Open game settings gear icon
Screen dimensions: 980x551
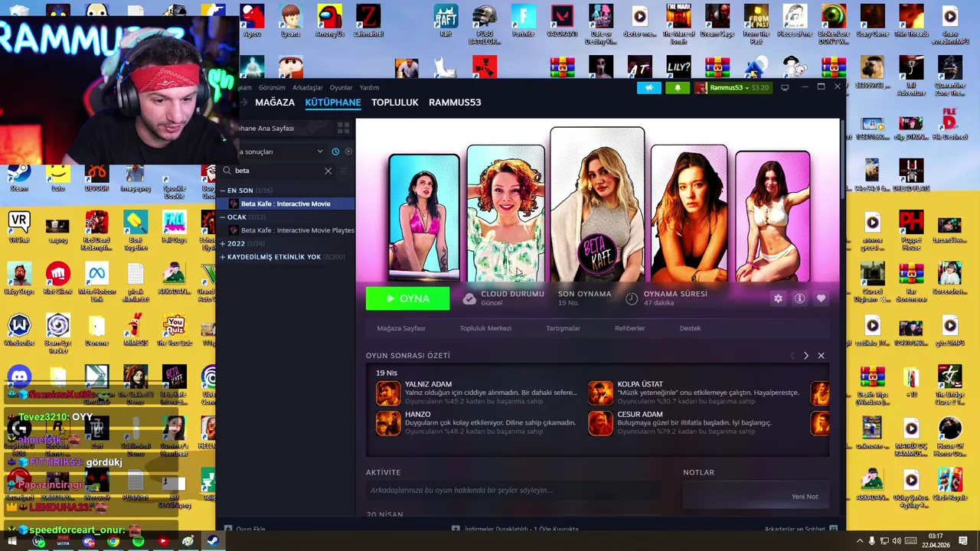(x=778, y=298)
